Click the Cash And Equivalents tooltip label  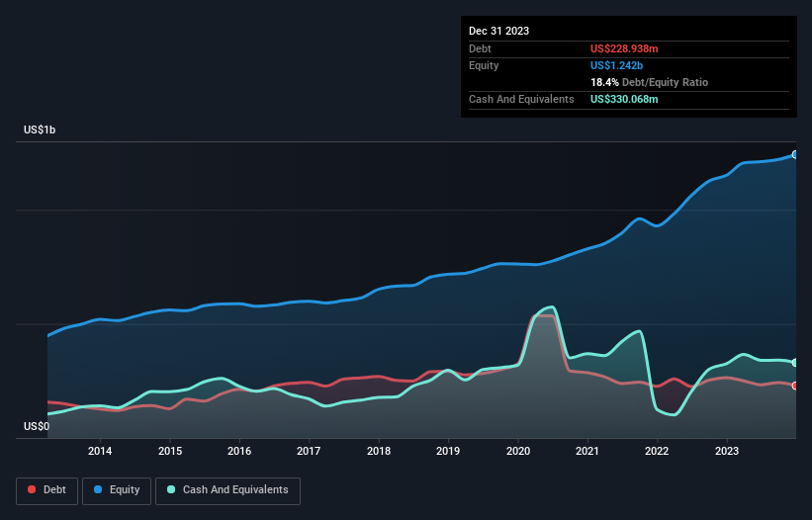click(521, 99)
